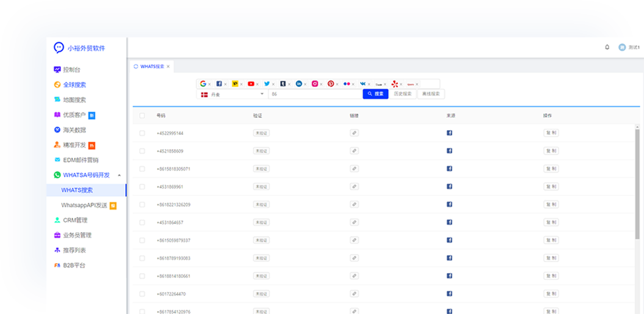The height and width of the screenshot is (314, 644).
Task: Check the row for +8618789193083
Action: (142, 258)
